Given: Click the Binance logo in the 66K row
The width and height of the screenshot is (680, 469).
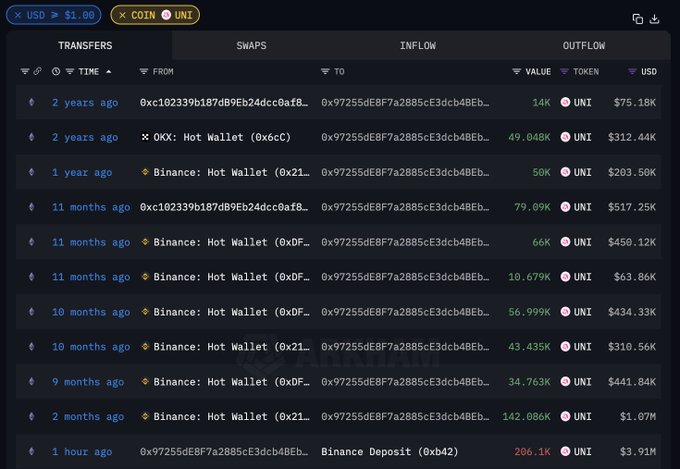Looking at the screenshot, I should tap(145, 242).
